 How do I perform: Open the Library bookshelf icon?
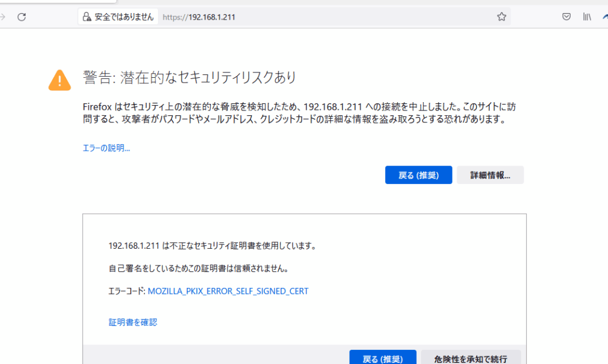587,17
